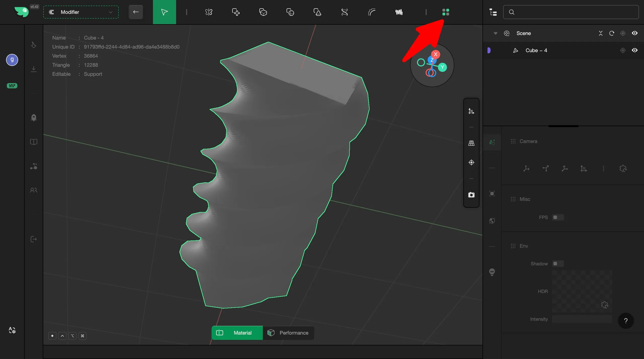Select Cube – 4 in scene tree
This screenshot has width=644, height=359.
pyautogui.click(x=536, y=50)
